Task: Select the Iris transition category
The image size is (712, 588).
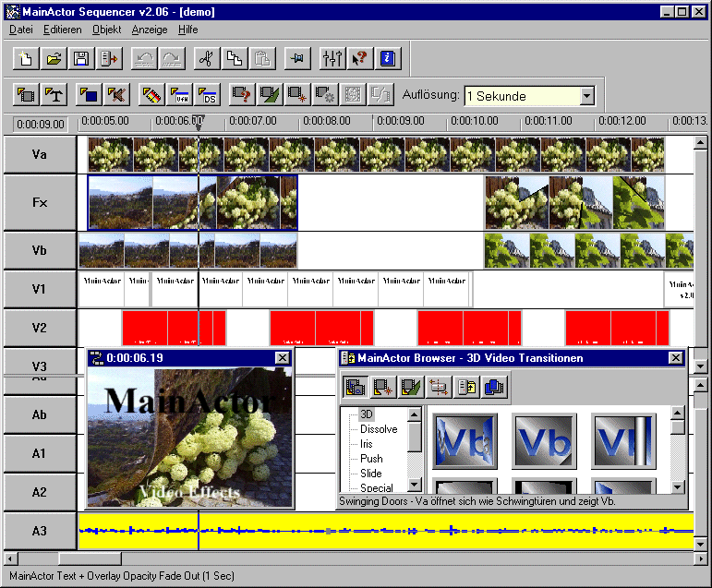Action: pos(368,444)
